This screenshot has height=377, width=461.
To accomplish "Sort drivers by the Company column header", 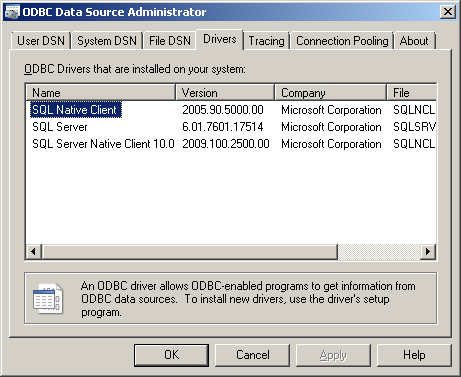I will pos(331,93).
